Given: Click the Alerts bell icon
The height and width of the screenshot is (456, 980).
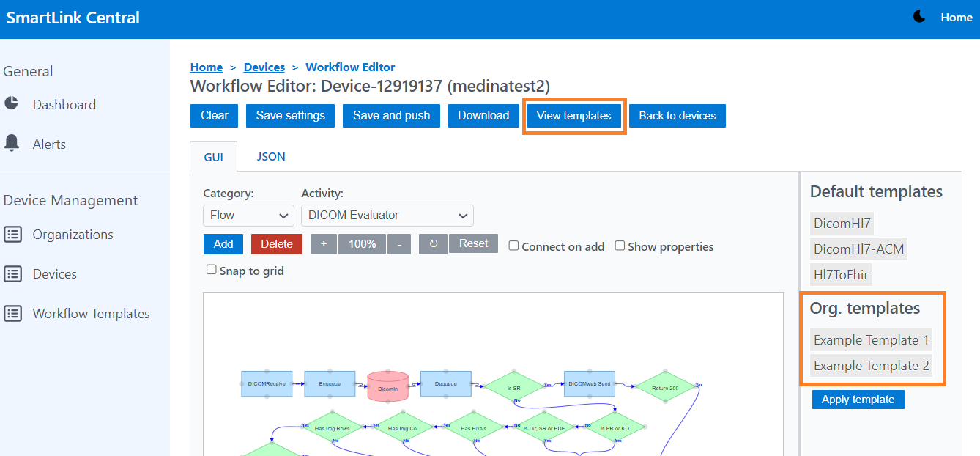Looking at the screenshot, I should [x=12, y=143].
